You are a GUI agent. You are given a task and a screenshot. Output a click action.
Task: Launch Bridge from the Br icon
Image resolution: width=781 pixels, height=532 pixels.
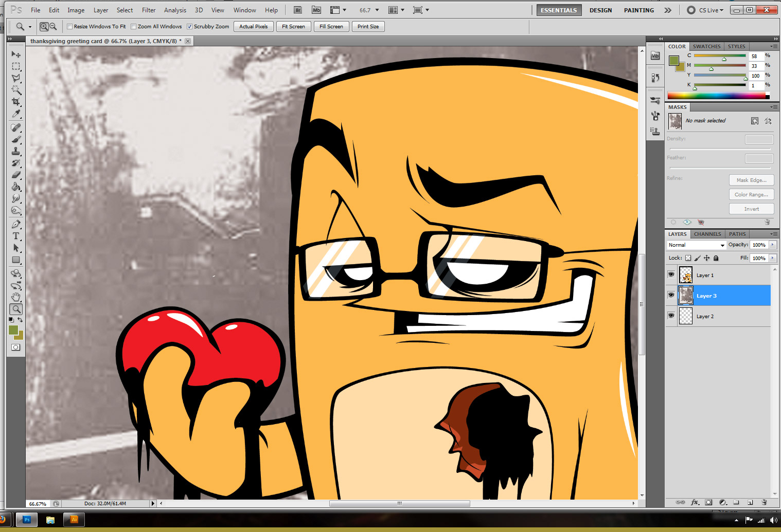(x=298, y=10)
